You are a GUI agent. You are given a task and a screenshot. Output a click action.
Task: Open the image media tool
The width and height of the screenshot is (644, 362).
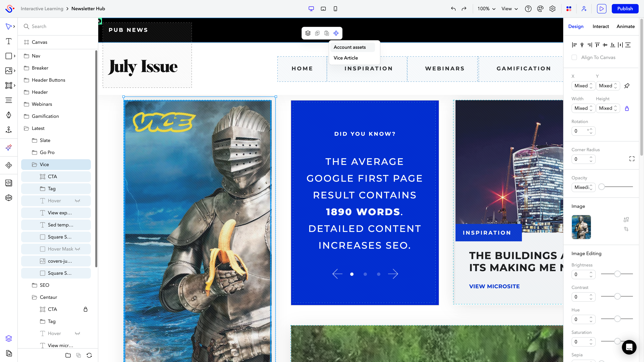pos(9,71)
